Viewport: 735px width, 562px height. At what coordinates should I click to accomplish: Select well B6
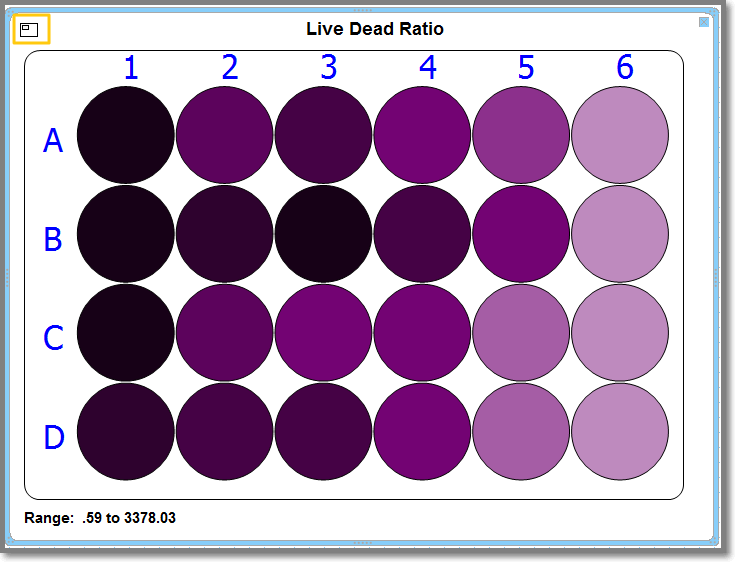coord(620,234)
